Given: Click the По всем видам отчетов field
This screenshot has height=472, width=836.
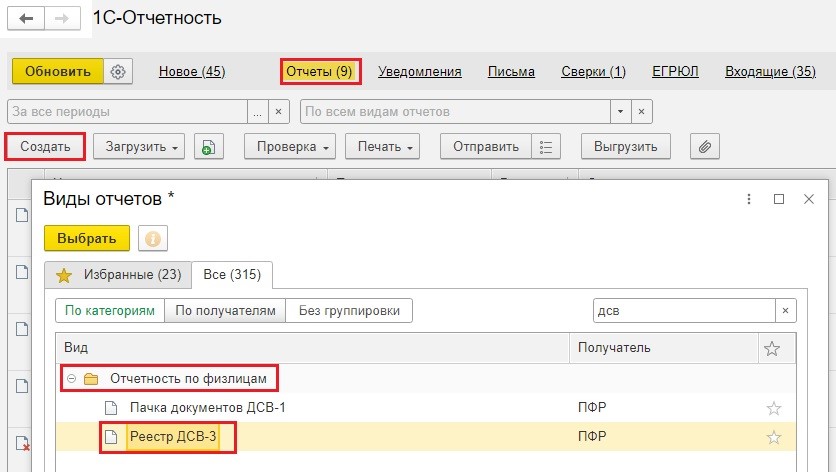Looking at the screenshot, I should click(x=456, y=112).
